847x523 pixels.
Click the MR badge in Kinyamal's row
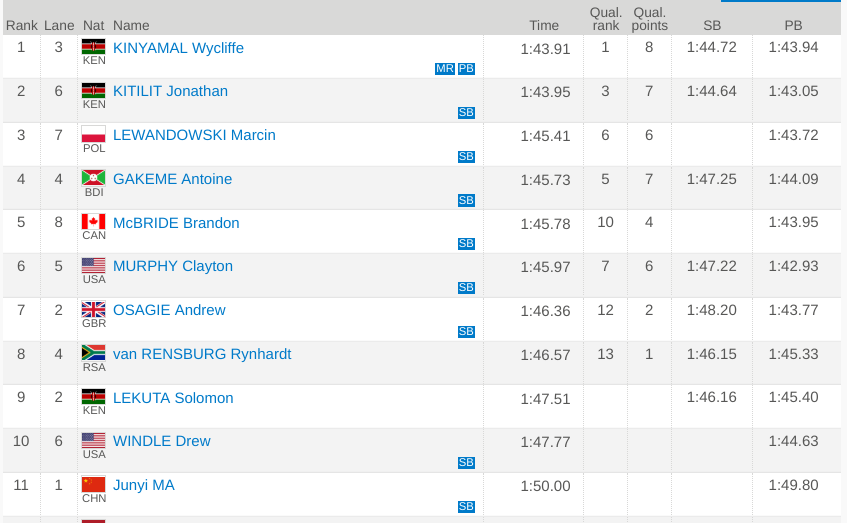coord(445,69)
